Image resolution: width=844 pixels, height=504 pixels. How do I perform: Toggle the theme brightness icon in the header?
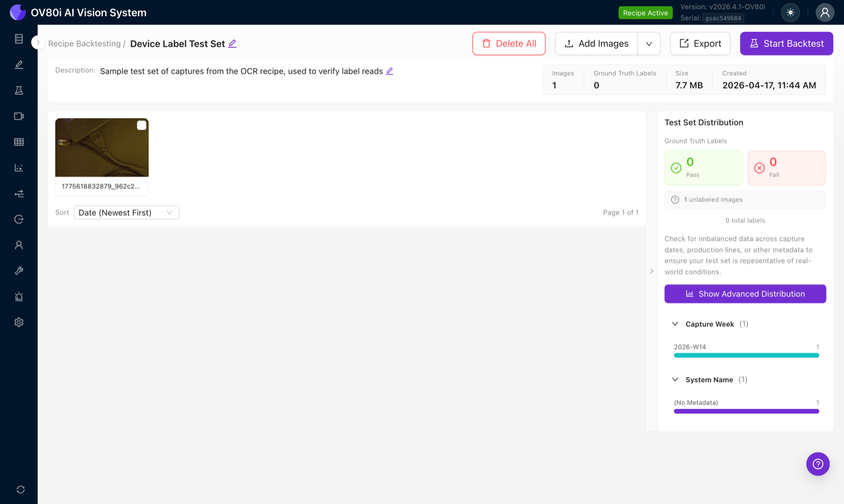click(x=790, y=12)
